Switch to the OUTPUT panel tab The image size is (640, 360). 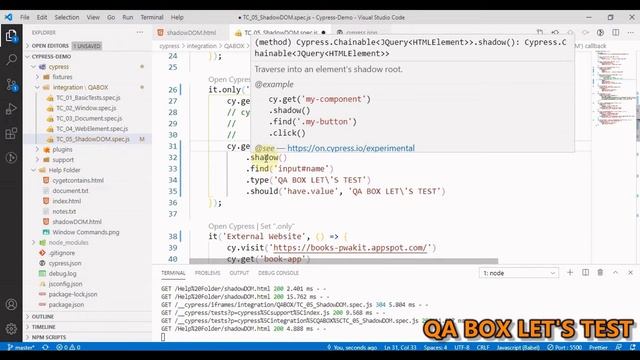coord(239,273)
